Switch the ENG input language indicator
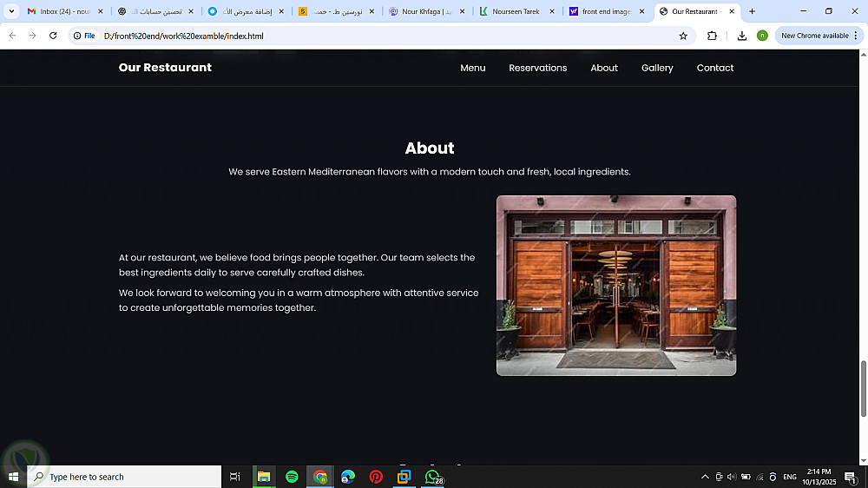The width and height of the screenshot is (868, 488). [790, 477]
